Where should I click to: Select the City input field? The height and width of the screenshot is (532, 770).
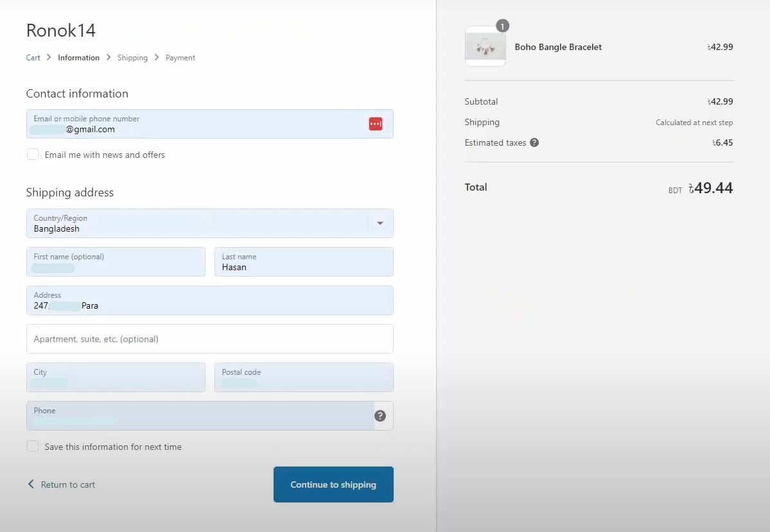click(x=116, y=377)
